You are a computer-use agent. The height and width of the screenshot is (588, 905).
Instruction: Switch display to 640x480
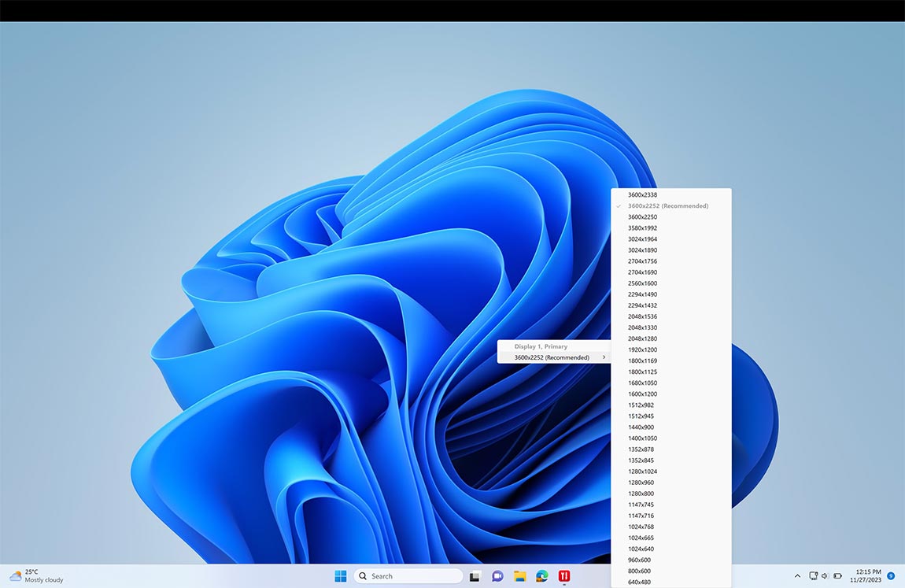coord(639,582)
